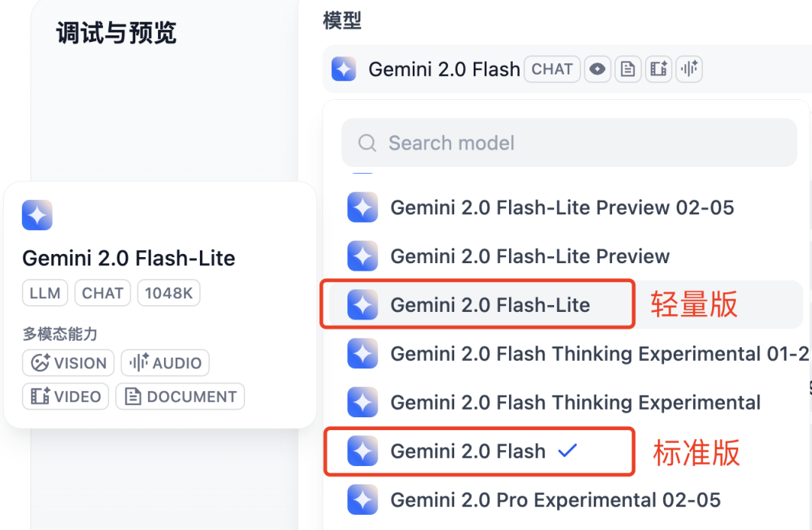Choose Gemini 2.0 Flash Thinking Experimental
This screenshot has height=530, width=812.
(x=565, y=402)
